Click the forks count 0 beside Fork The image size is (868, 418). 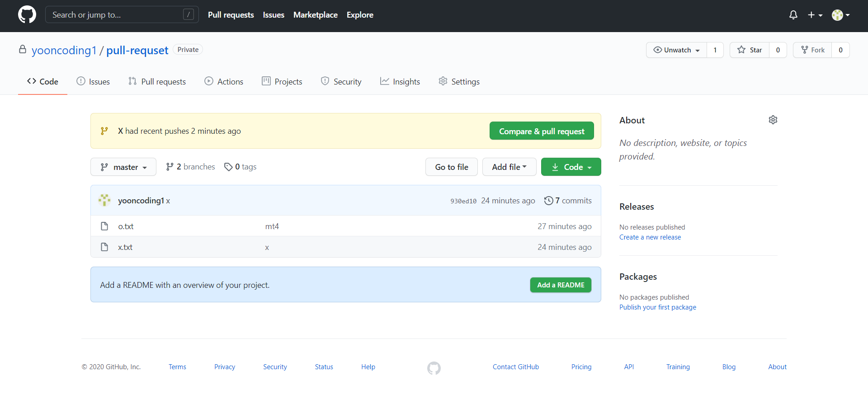(840, 50)
